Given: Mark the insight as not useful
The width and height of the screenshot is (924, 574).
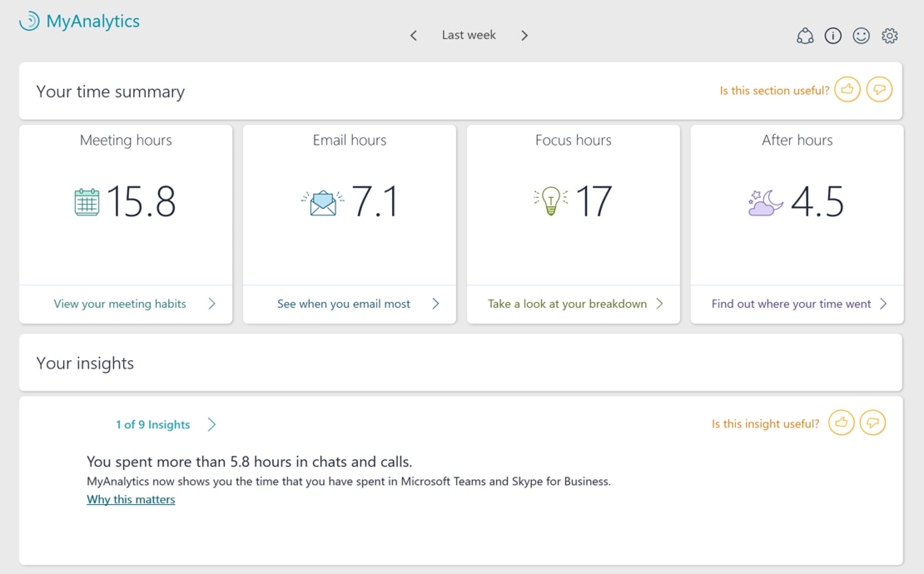Looking at the screenshot, I should tap(872, 423).
